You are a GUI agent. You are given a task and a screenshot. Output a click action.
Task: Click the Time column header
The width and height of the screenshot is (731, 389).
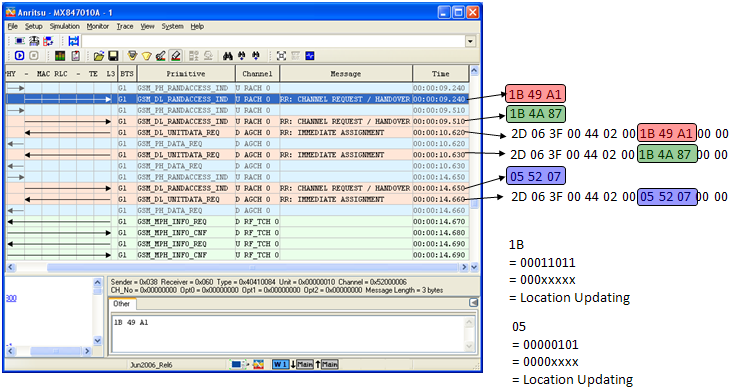[441, 74]
